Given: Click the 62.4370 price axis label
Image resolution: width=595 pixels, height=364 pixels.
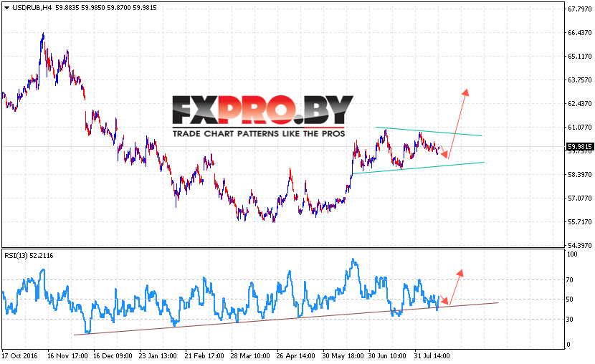Looking at the screenshot, I should tap(579, 103).
